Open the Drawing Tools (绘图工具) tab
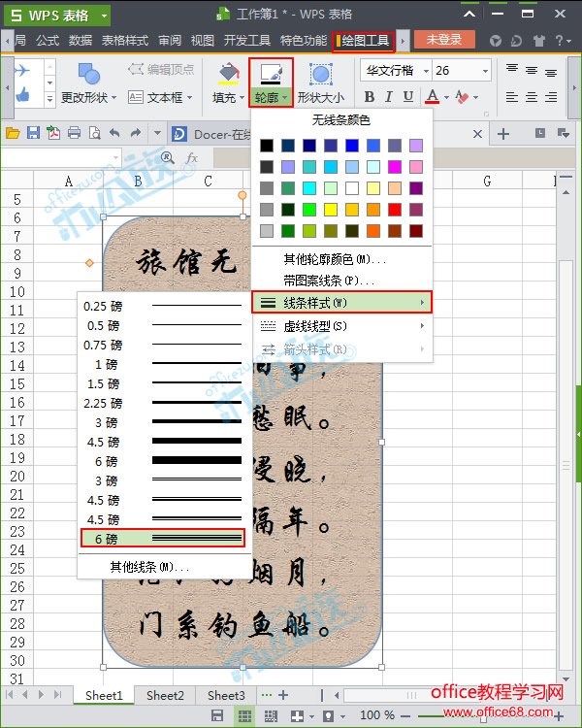 tap(364, 41)
